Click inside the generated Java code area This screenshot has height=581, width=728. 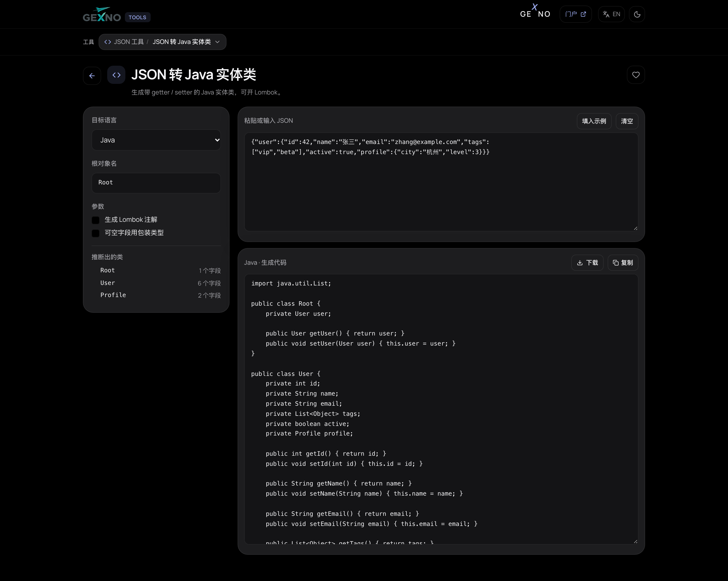tap(441, 409)
